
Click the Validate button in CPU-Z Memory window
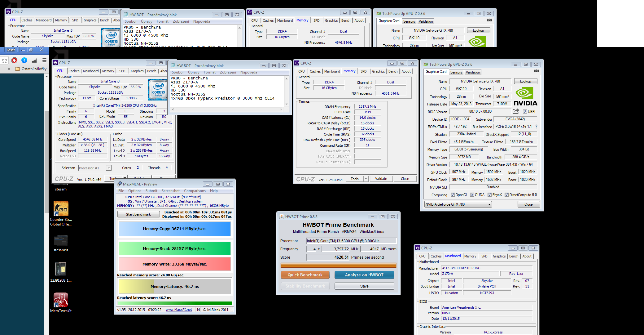click(x=381, y=179)
